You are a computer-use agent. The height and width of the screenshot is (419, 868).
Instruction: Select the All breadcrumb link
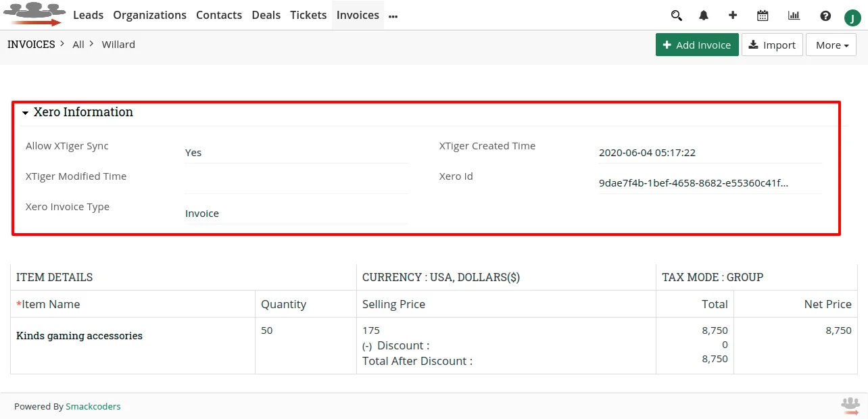[x=78, y=44]
